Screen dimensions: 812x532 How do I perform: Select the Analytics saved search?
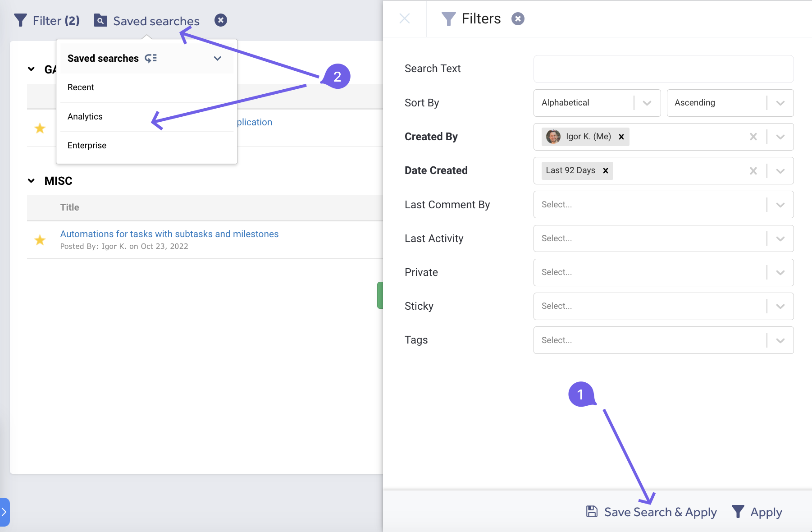[85, 117]
